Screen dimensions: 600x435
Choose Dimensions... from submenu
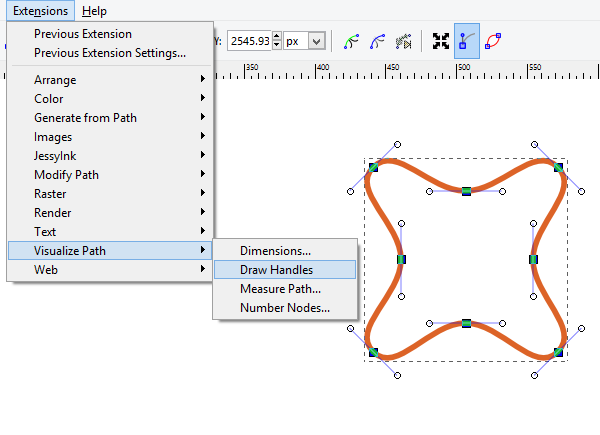tap(285, 251)
